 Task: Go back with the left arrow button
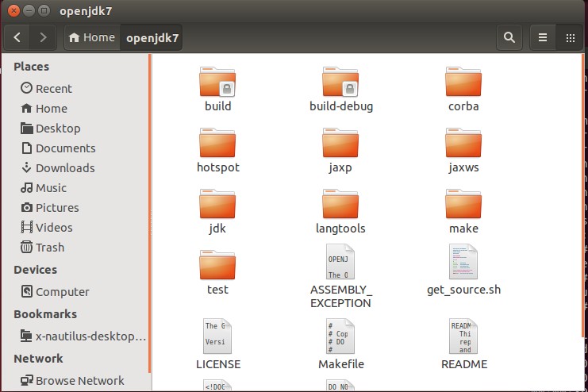[x=17, y=37]
